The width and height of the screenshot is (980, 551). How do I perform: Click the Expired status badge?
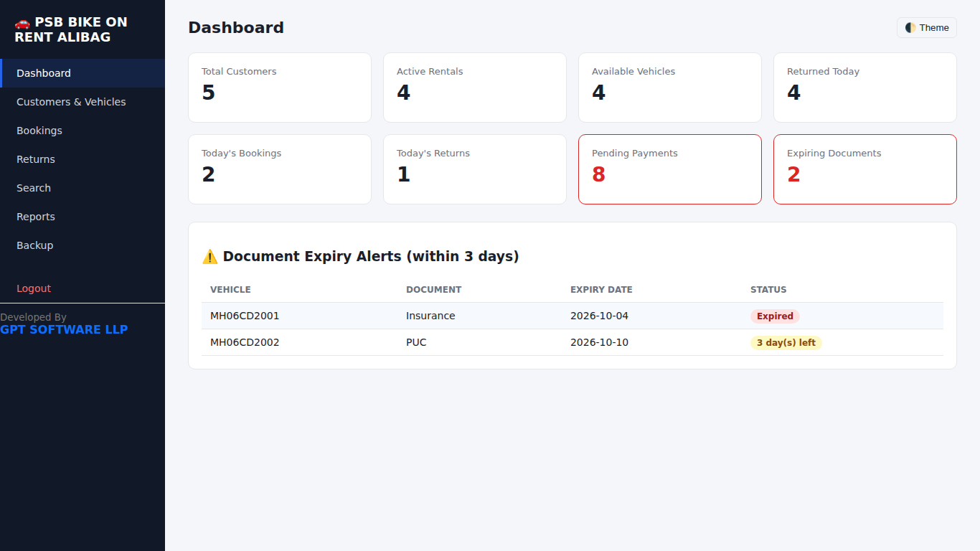pos(775,316)
